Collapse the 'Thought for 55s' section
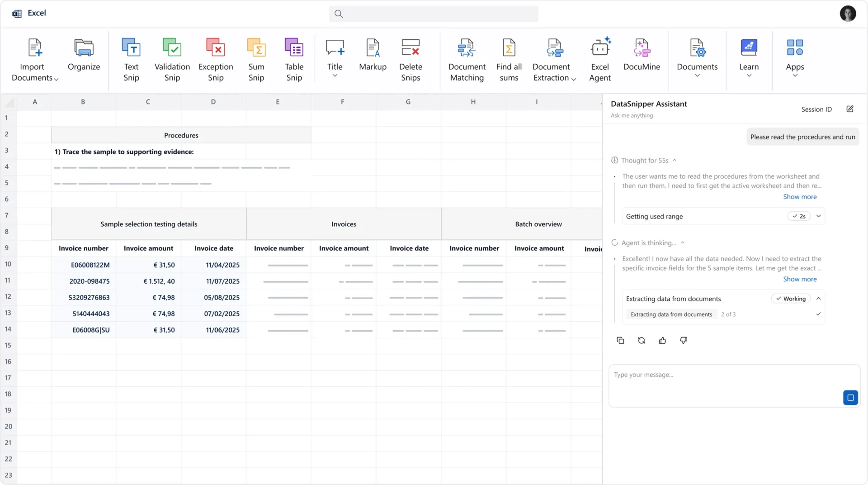Viewport: 868px width, 485px height. [x=674, y=160]
